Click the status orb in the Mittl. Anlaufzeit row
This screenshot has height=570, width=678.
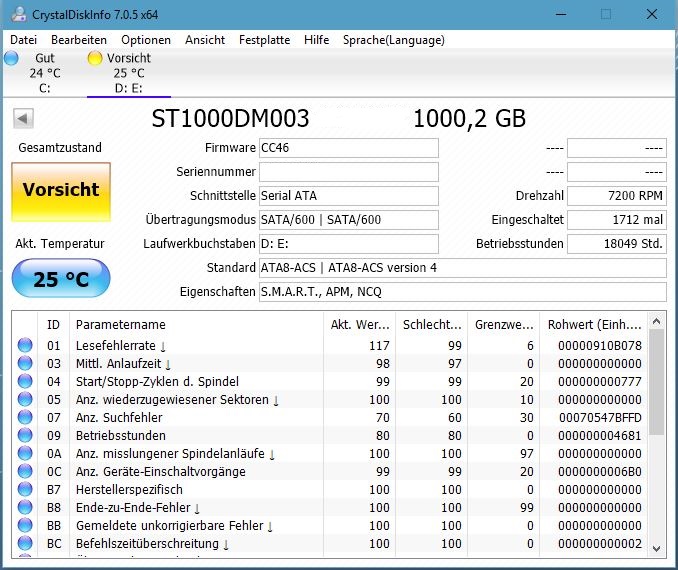coord(25,363)
